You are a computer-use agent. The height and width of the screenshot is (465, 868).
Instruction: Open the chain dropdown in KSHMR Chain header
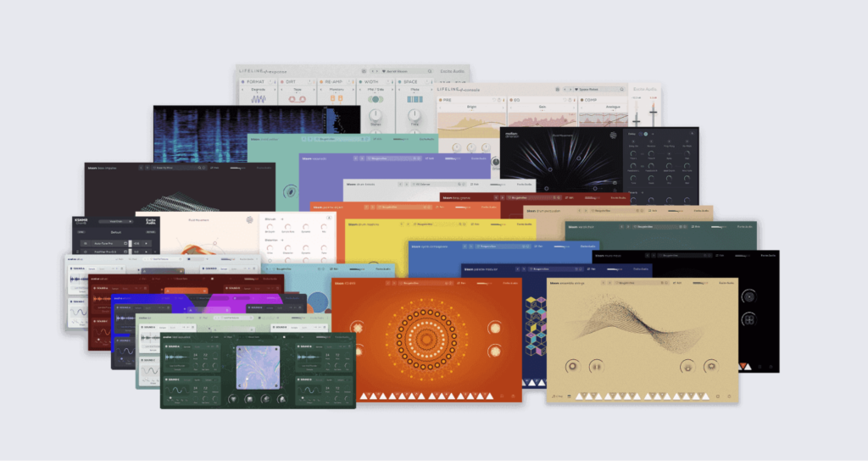[x=116, y=221]
